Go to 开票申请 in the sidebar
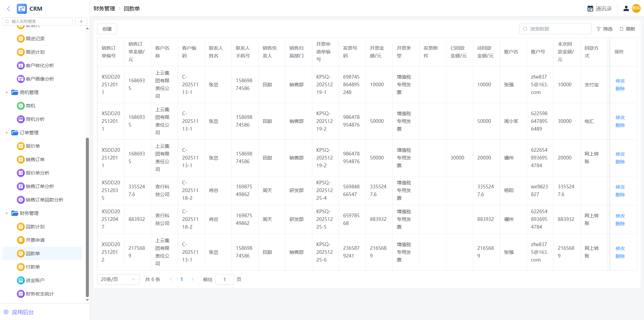This screenshot has height=320, width=644. tap(35, 240)
